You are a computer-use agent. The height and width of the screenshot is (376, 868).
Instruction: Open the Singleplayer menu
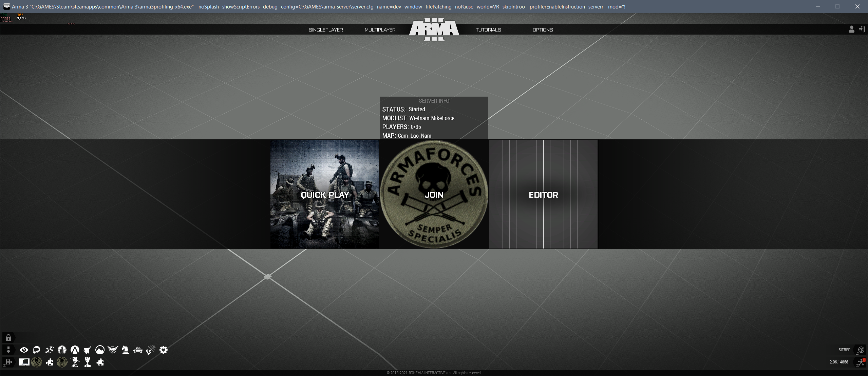[x=326, y=30]
